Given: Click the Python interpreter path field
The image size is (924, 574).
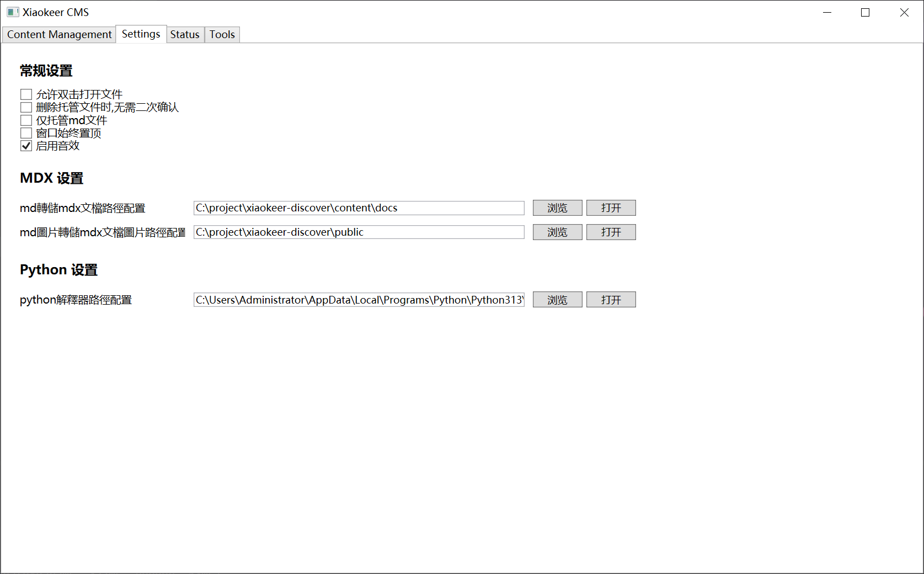Looking at the screenshot, I should point(359,300).
